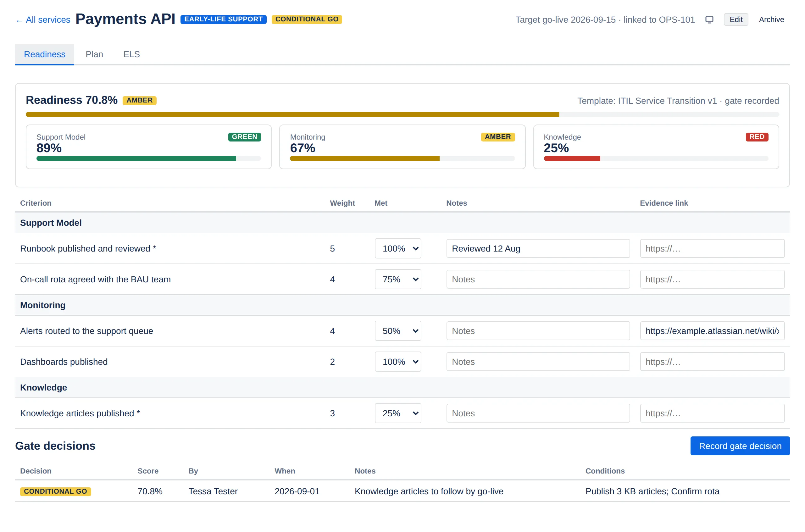The width and height of the screenshot is (805, 532).
Task: Click 'Publish 3 KB articles; Confirm rota'
Action: click(652, 491)
